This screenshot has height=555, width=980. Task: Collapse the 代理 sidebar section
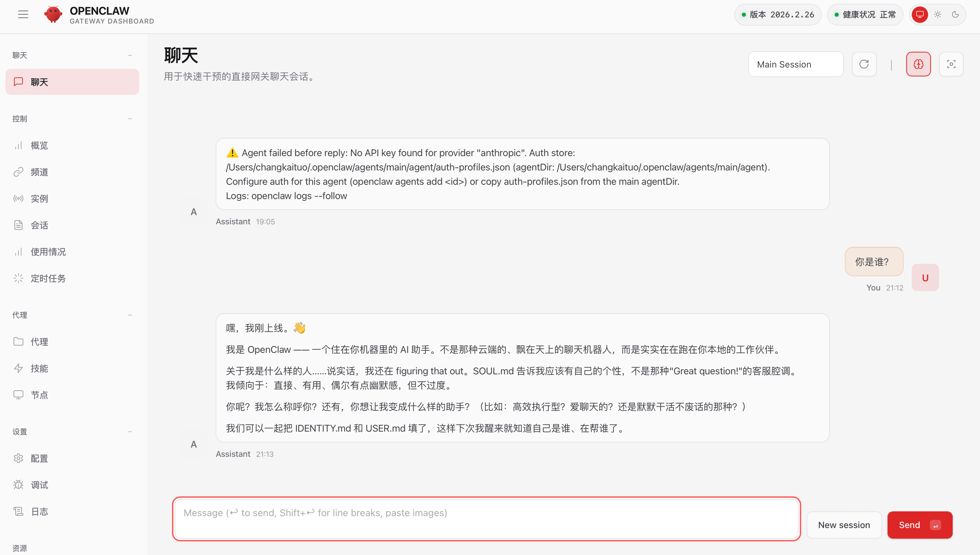pyautogui.click(x=130, y=315)
